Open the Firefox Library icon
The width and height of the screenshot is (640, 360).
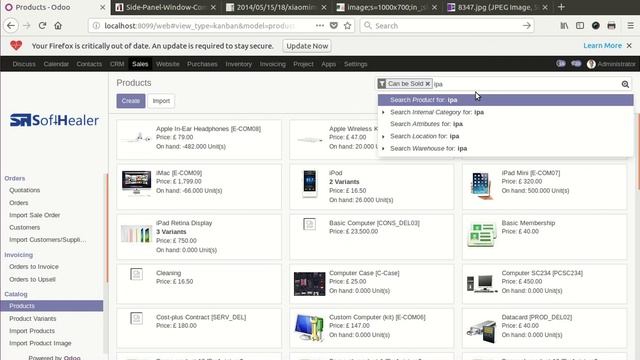564,26
